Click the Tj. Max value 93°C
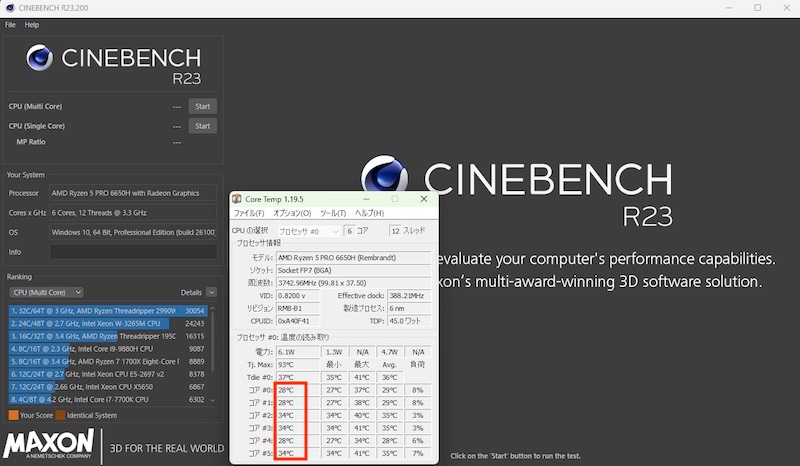 [297, 364]
